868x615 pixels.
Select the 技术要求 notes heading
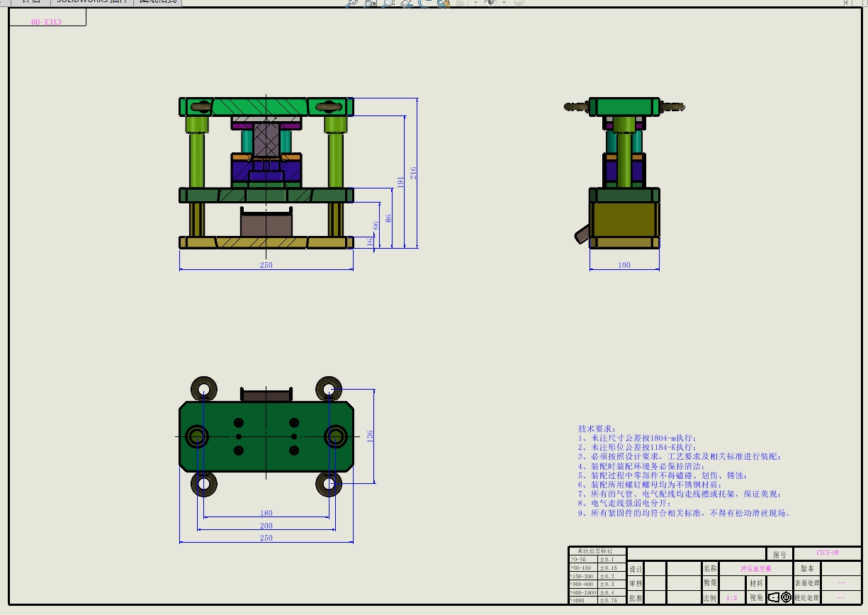click(x=597, y=429)
